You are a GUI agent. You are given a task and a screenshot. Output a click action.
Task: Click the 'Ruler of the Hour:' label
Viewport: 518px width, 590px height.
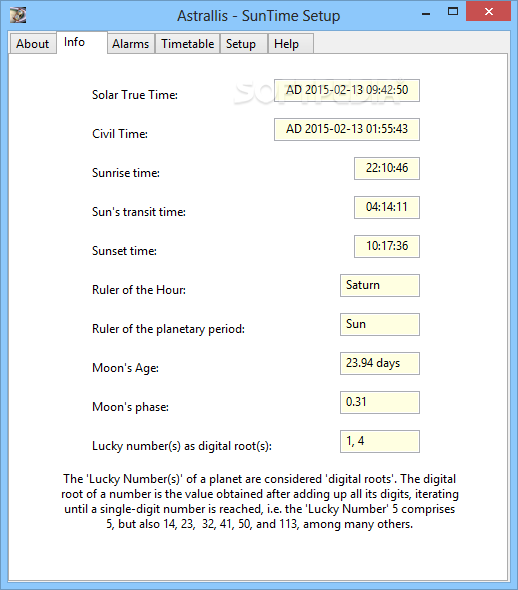(x=139, y=290)
